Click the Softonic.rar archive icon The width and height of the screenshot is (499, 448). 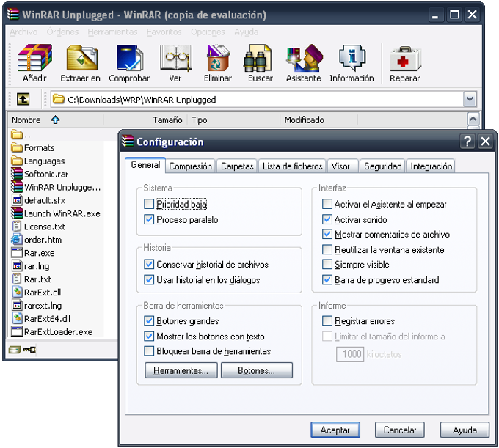tap(17, 174)
